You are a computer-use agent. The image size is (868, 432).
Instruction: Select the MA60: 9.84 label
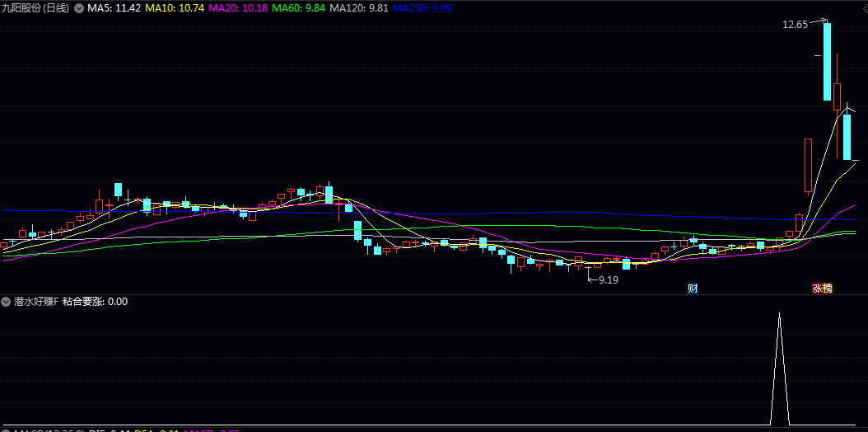(300, 8)
